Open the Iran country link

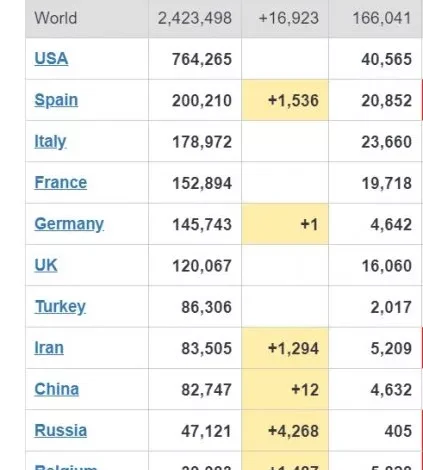(49, 348)
